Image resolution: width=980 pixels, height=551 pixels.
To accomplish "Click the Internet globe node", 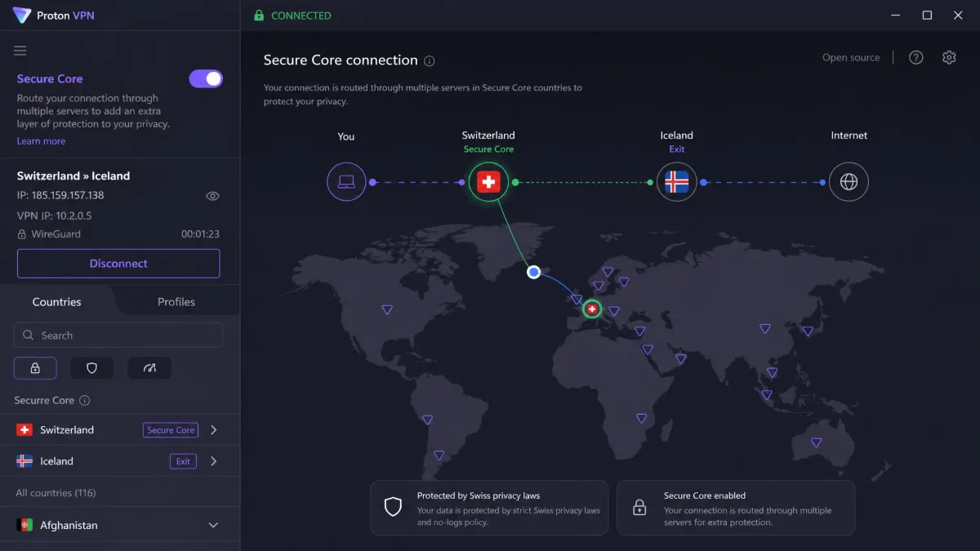I will tap(849, 182).
